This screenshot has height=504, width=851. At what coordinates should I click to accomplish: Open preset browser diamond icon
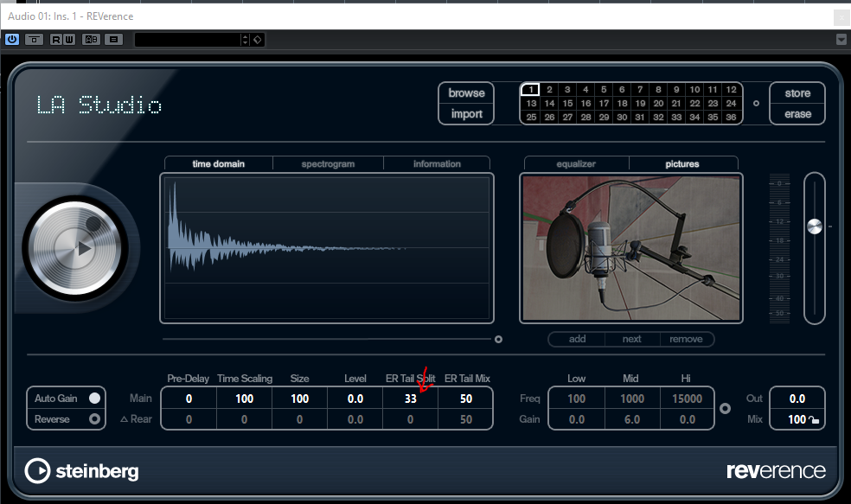[x=257, y=40]
